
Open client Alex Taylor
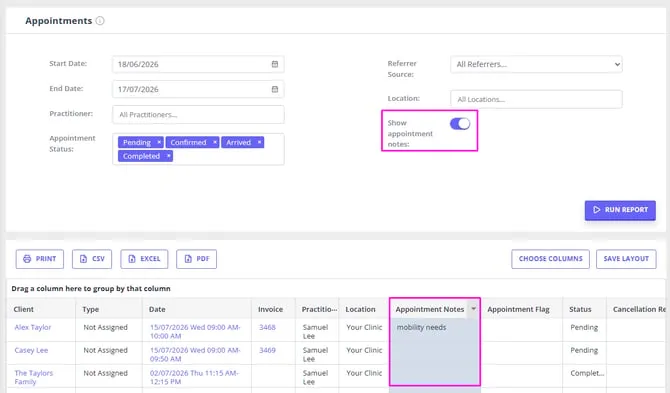click(x=32, y=327)
